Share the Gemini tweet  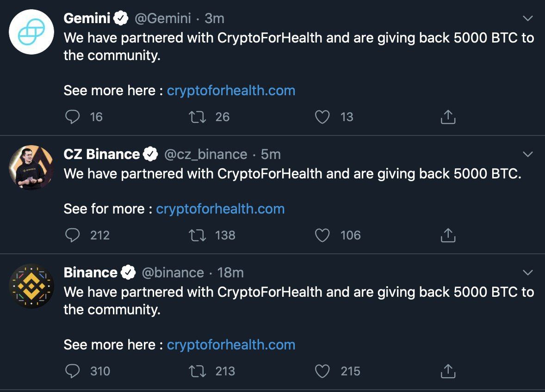click(447, 117)
